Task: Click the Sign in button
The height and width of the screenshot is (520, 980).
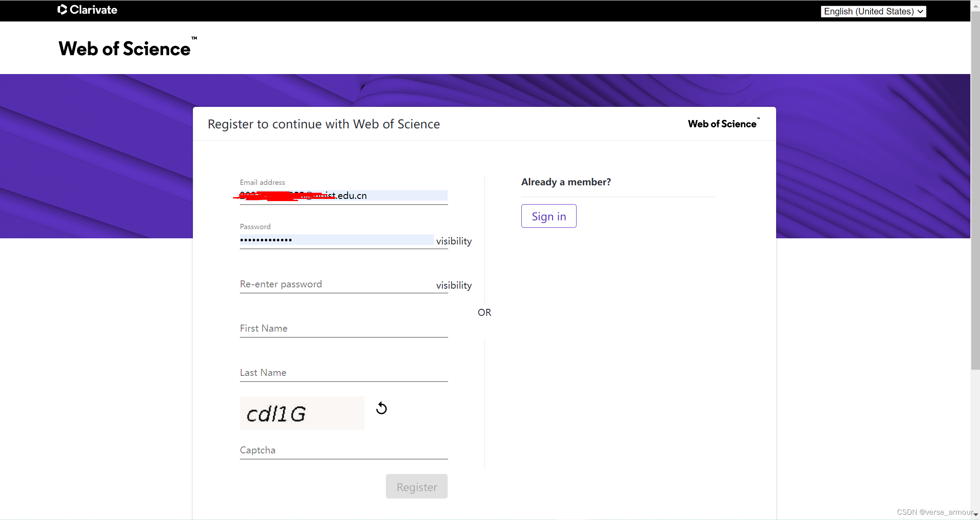Action: point(549,216)
